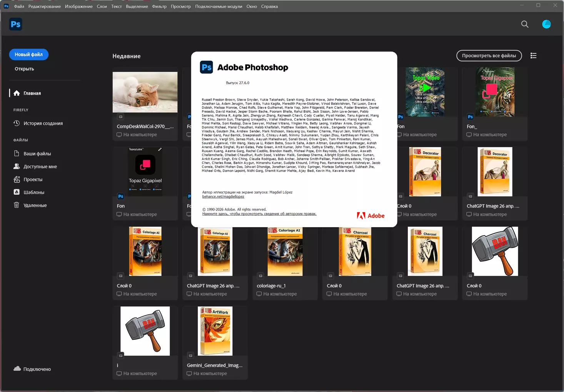Open Ваши файлы in sidebar
Screen dimensions: 564x392
pyautogui.click(x=37, y=154)
